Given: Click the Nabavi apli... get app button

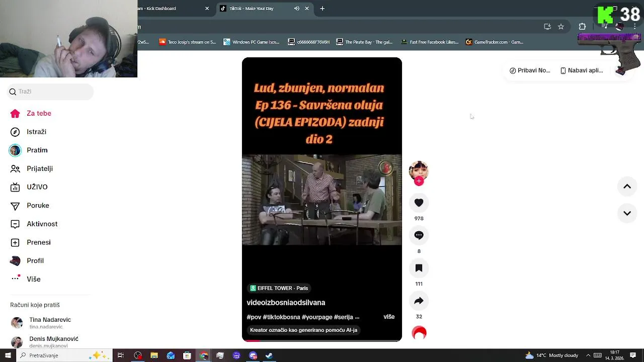Looking at the screenshot, I should tap(582, 70).
